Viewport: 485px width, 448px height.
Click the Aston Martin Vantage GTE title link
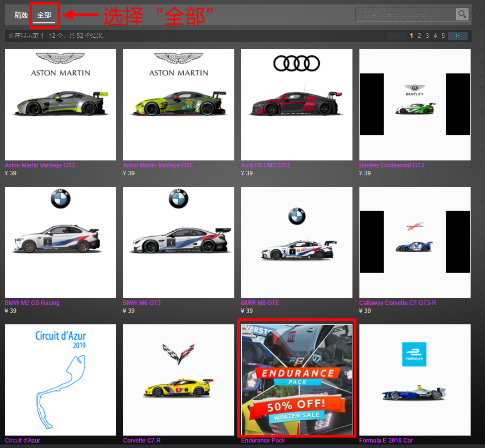click(158, 165)
